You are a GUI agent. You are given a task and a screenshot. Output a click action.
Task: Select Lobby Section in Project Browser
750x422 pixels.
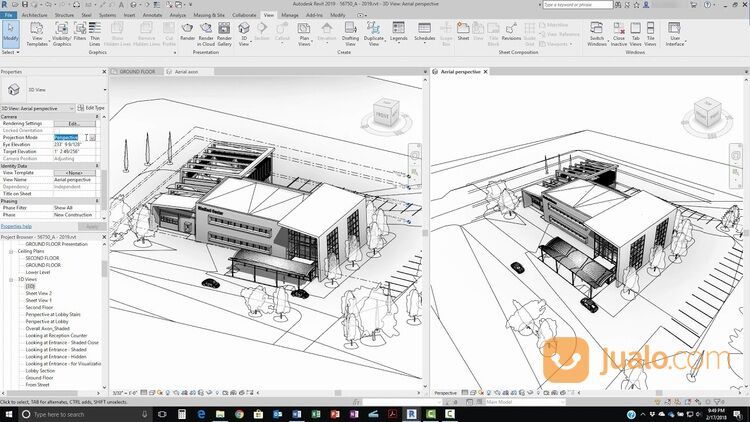pyautogui.click(x=40, y=371)
